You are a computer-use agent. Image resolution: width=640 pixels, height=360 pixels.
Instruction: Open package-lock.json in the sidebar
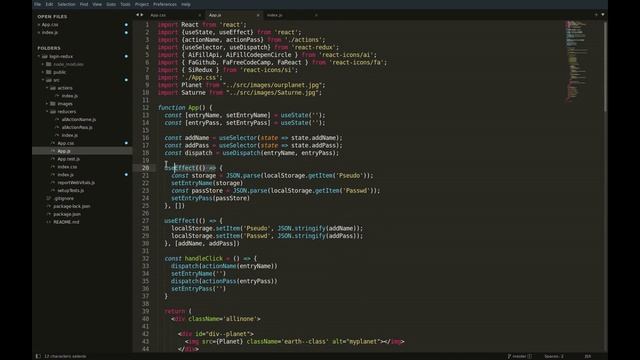tap(72, 206)
